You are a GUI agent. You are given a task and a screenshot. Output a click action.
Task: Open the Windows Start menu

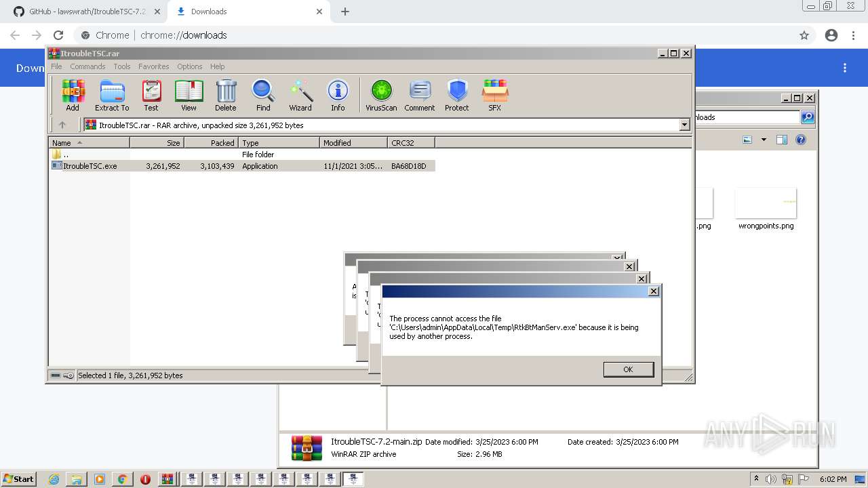(x=19, y=479)
